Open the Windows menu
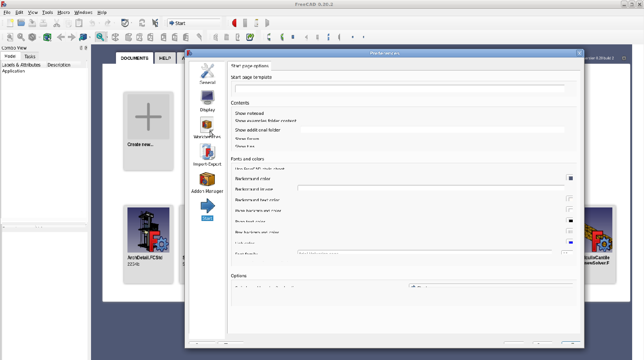The image size is (644, 360). coord(83,12)
